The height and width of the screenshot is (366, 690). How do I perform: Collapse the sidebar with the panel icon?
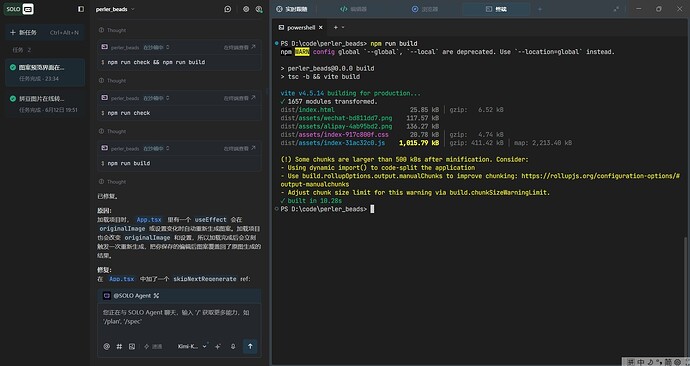point(81,9)
